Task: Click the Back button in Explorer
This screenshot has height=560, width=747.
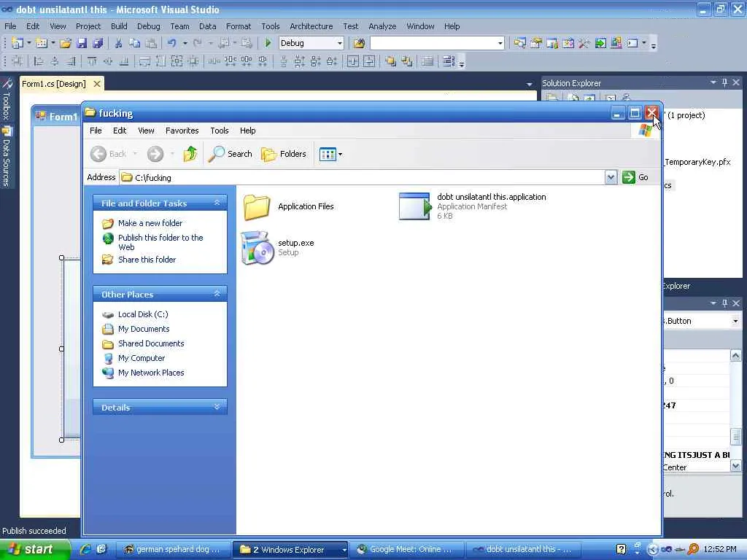Action: pyautogui.click(x=109, y=154)
